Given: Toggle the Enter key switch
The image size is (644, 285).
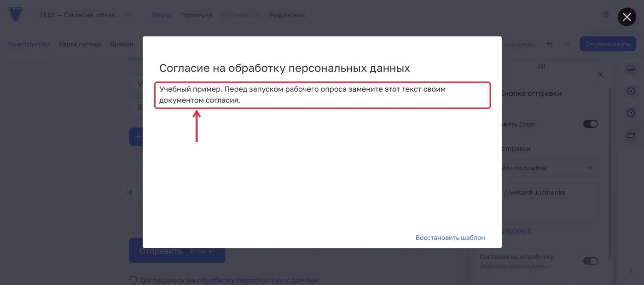Looking at the screenshot, I should (x=590, y=124).
